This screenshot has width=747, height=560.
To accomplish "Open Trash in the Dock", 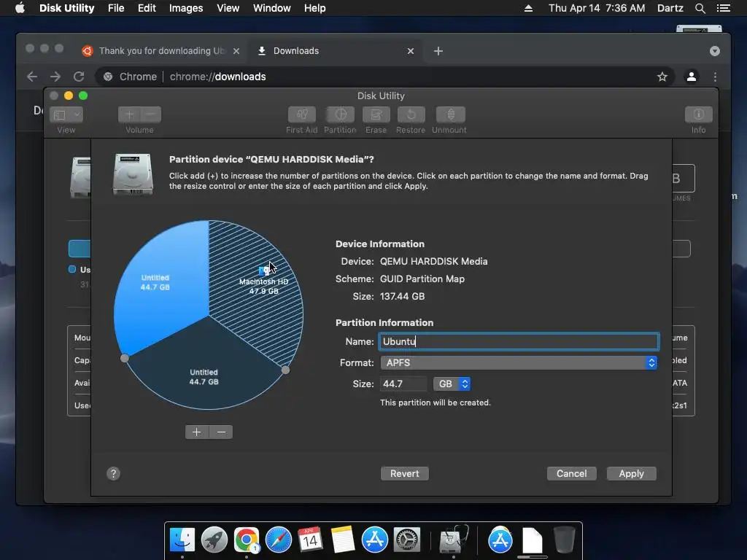I will [x=564, y=540].
